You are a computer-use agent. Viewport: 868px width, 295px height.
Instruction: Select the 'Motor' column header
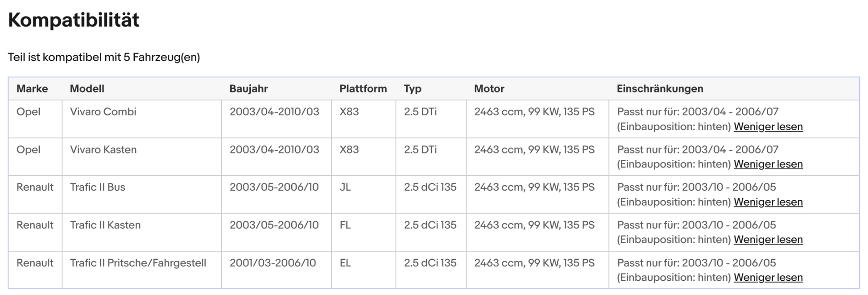coord(489,89)
